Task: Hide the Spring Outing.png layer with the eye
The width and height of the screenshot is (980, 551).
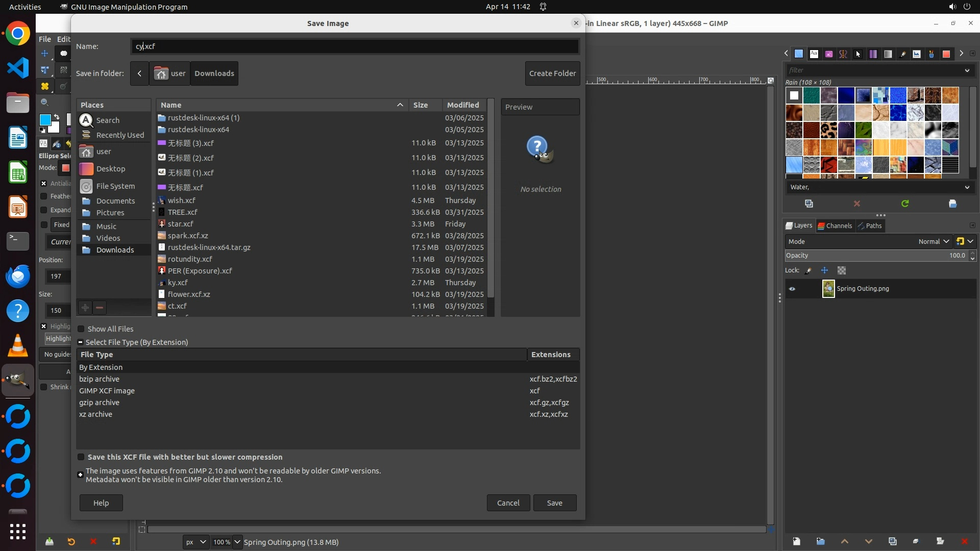Action: [792, 289]
